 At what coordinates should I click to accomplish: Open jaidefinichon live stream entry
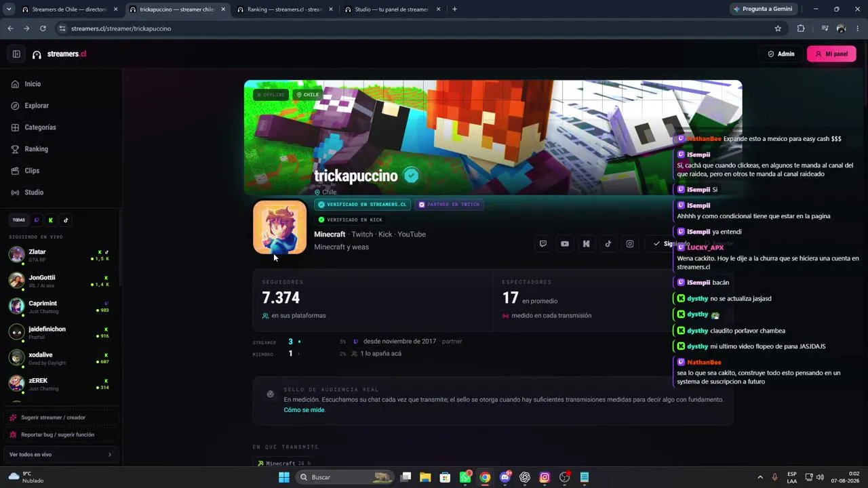[60, 332]
